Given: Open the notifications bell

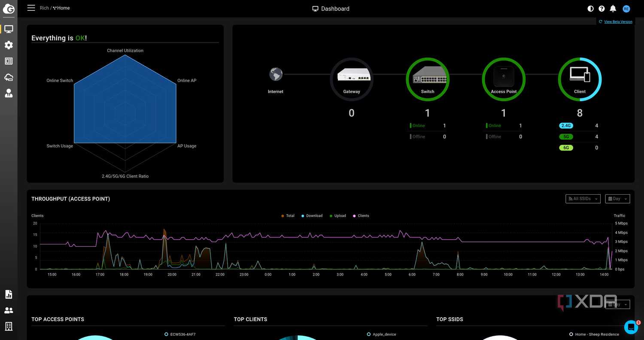Looking at the screenshot, I should coord(613,9).
